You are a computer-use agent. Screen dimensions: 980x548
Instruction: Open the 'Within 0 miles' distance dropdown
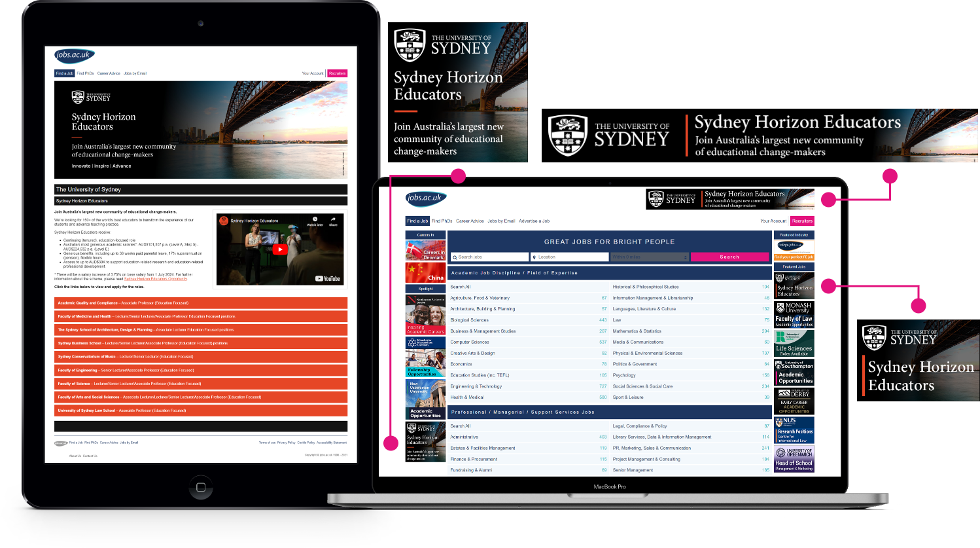[x=650, y=257]
